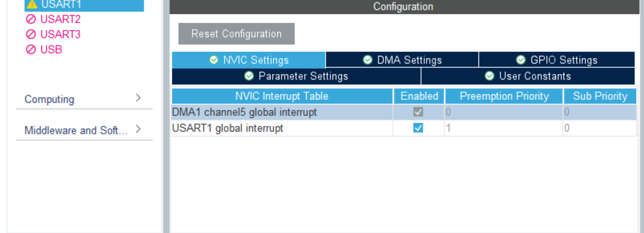Open the GPIO Settings tab
The height and width of the screenshot is (233, 644).
point(557,60)
